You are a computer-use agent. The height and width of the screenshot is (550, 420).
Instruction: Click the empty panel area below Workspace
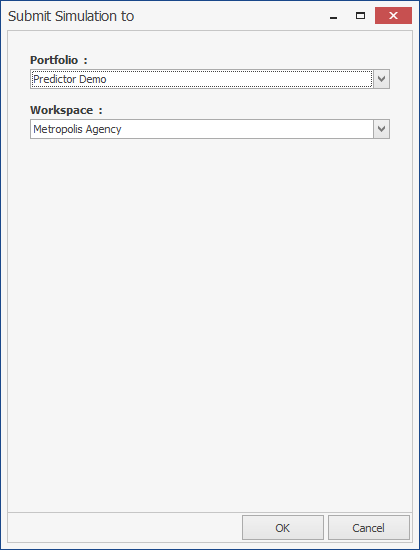pyautogui.click(x=210, y=324)
